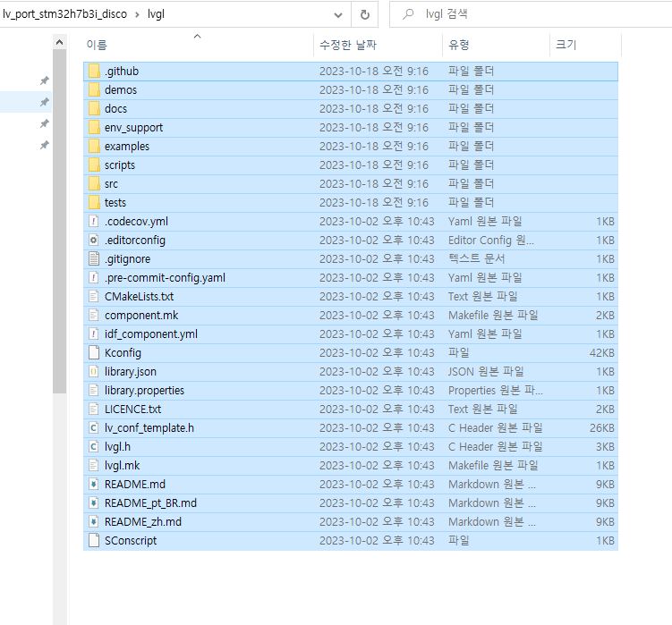Viewport: 672px width, 625px height.
Task: Click the .codecov.yml file icon
Action: 94,222
